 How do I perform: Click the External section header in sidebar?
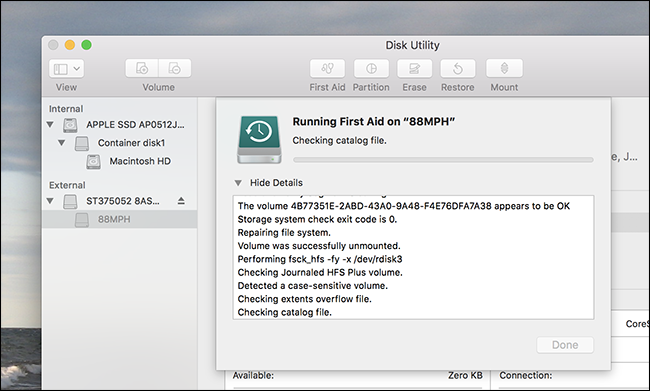pyautogui.click(x=67, y=185)
